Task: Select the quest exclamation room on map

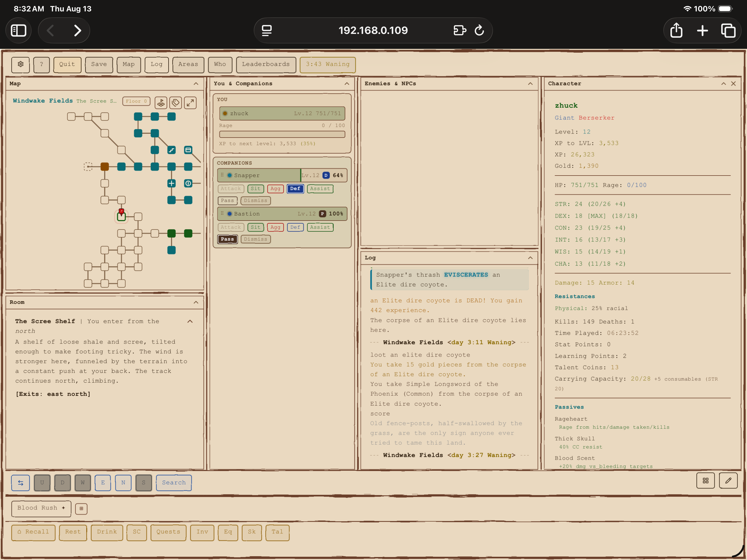Action: pos(188,183)
